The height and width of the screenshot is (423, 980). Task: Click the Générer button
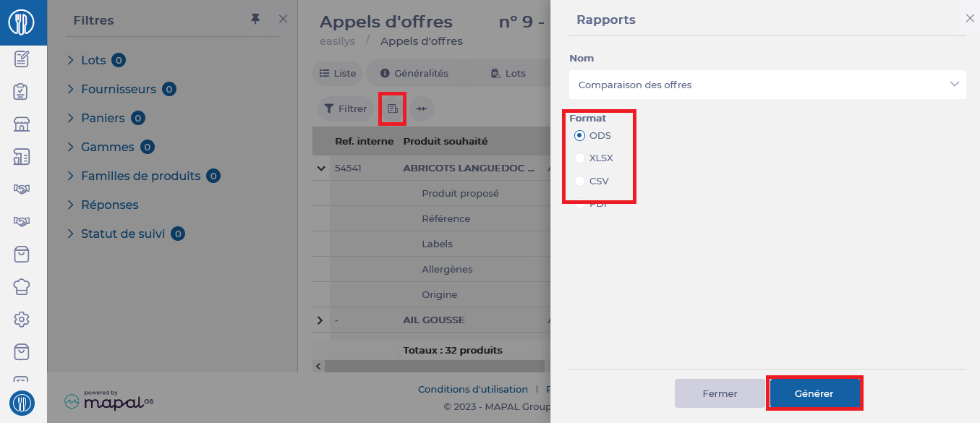(814, 393)
